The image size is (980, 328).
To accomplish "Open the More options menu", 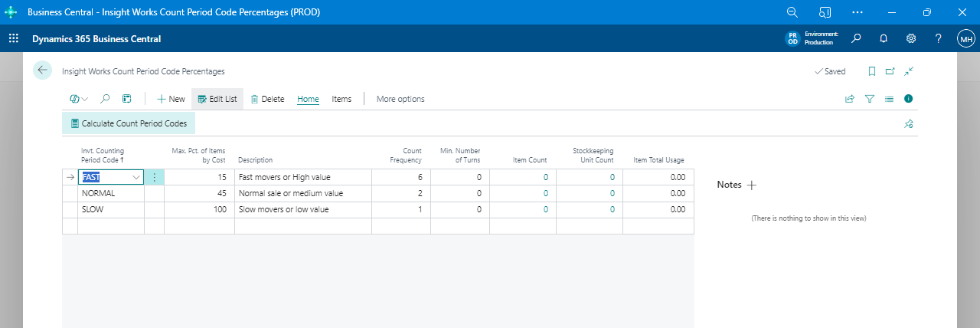I will click(400, 99).
